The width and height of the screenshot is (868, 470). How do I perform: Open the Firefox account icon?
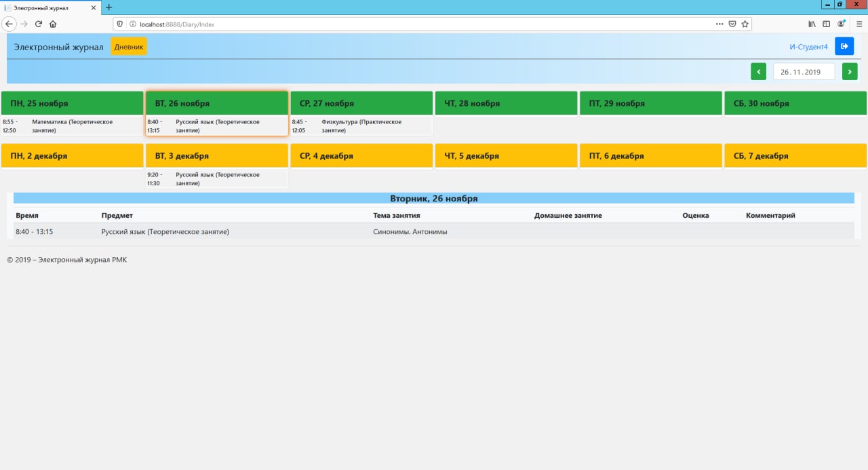pyautogui.click(x=842, y=24)
